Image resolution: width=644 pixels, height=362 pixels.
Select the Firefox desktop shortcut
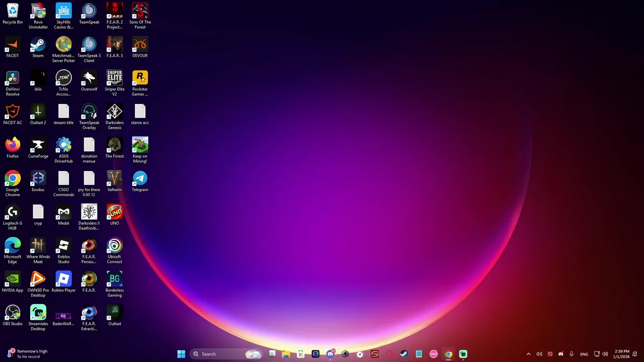(x=13, y=148)
